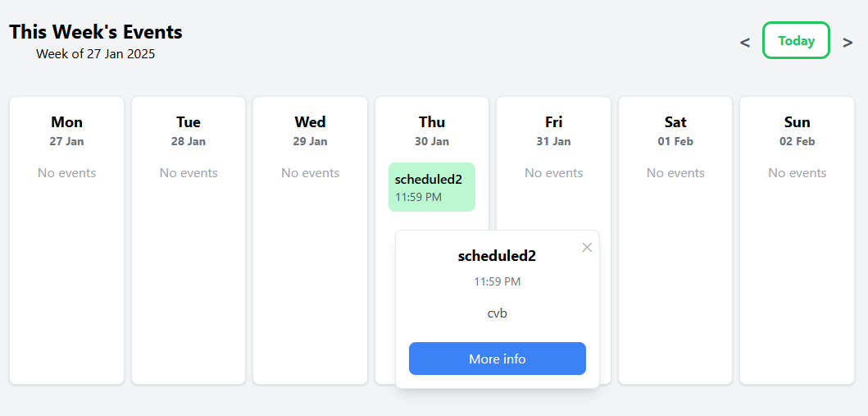Select the green scheduled2 event card
Image resolution: width=868 pixels, height=416 pixels.
pyautogui.click(x=431, y=187)
